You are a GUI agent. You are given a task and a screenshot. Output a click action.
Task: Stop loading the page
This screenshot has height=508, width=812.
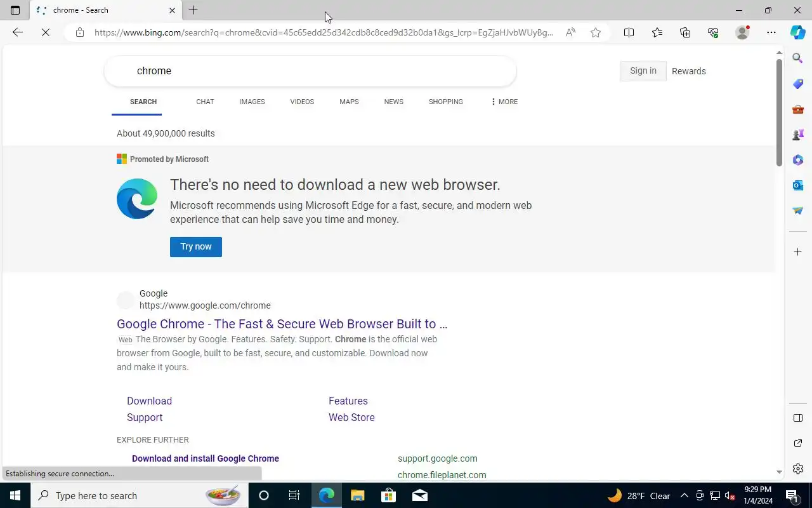46,32
